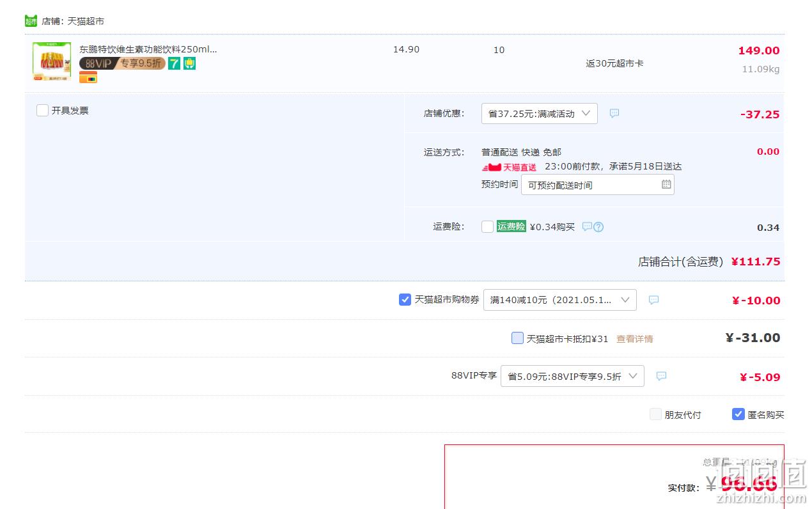Click comment icon beside shopping coupon dropdown

point(653,300)
